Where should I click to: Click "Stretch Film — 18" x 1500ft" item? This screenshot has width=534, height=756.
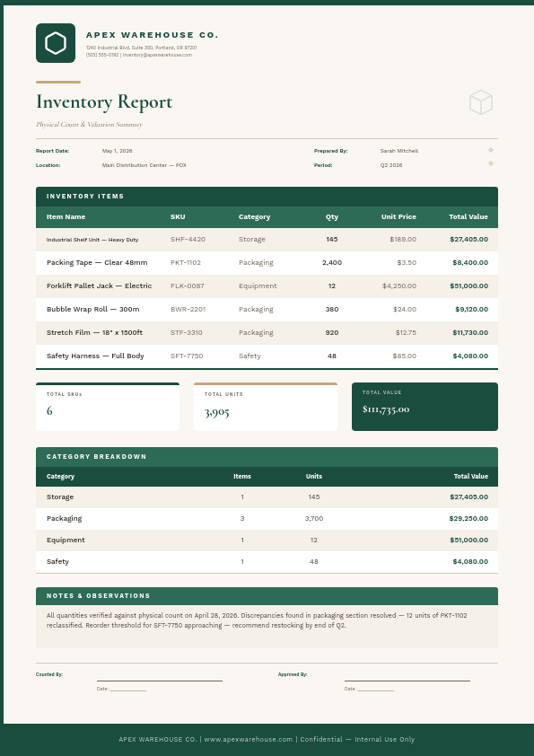[94, 333]
